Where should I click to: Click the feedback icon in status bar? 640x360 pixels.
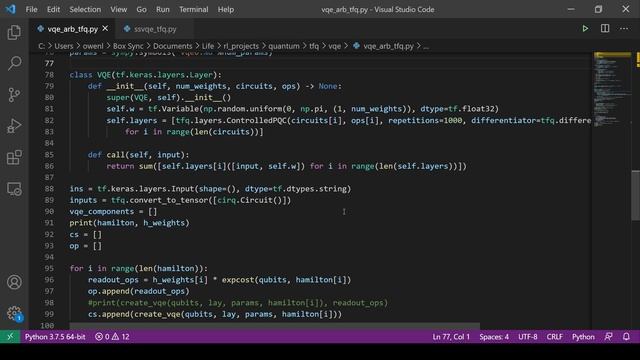coord(608,337)
